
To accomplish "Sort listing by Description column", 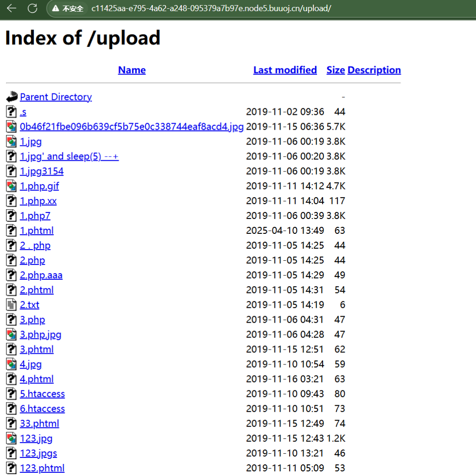I will coord(374,70).
